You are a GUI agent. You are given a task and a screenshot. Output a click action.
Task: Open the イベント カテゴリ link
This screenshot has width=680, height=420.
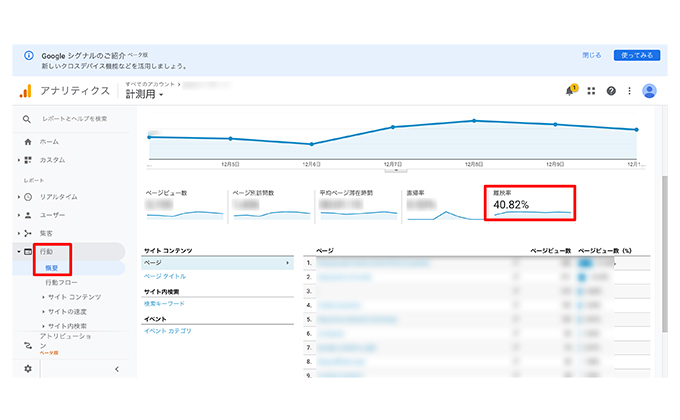point(167,331)
